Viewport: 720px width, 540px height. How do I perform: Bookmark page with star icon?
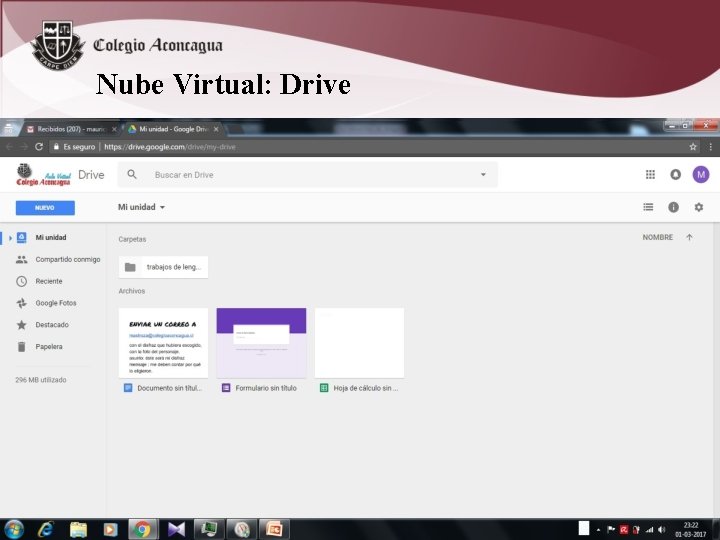(x=693, y=147)
